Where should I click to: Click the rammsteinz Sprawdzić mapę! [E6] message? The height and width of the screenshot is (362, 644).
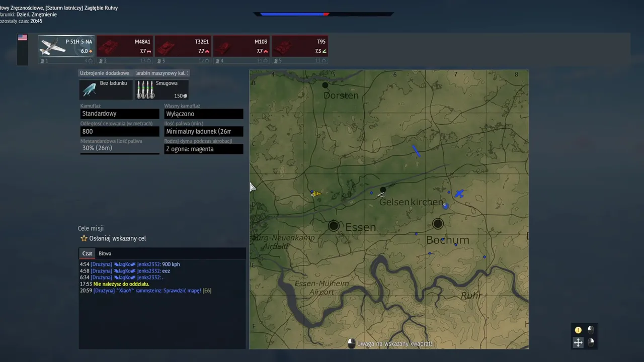click(145, 291)
